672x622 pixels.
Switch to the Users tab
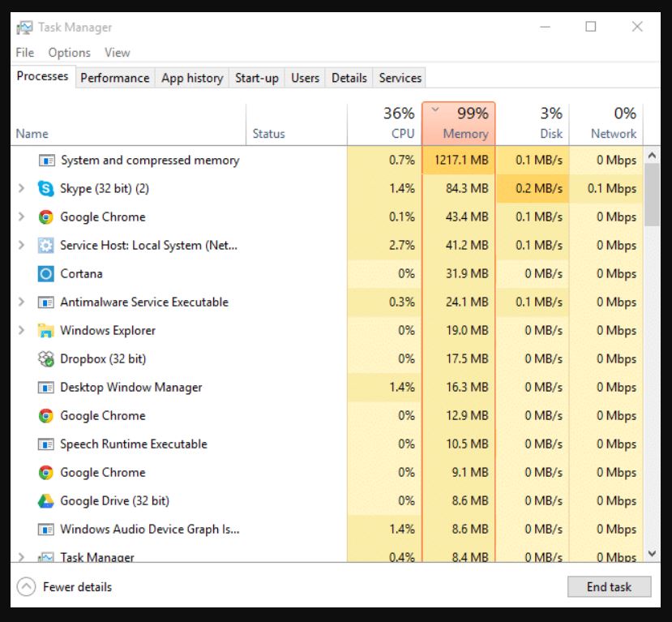click(305, 78)
